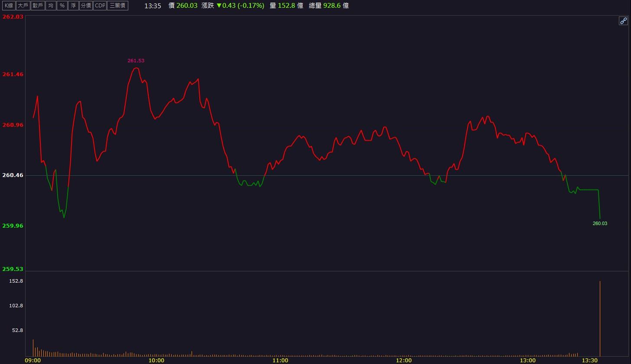Click the 09:00 time axis label
The image size is (631, 364).
point(33,360)
